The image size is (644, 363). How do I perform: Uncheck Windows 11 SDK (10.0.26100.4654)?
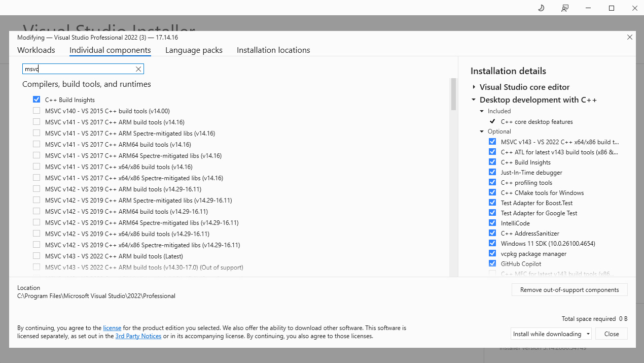tap(492, 243)
